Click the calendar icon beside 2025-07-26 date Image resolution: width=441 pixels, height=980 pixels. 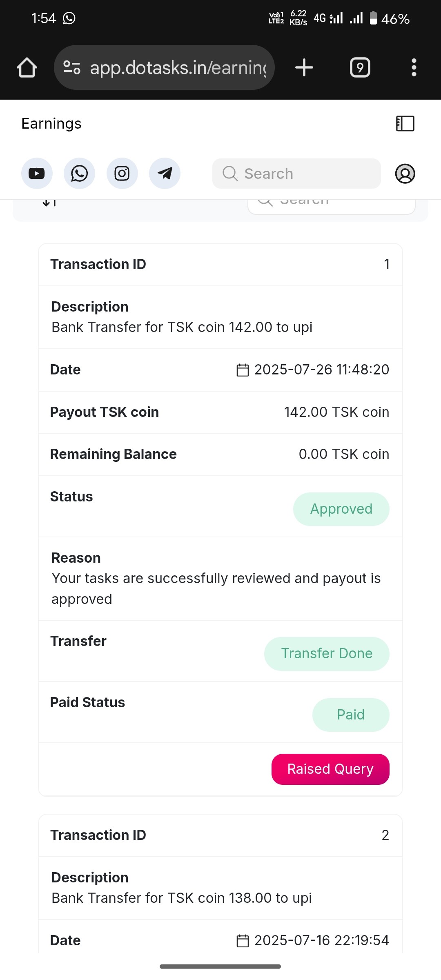[243, 370]
